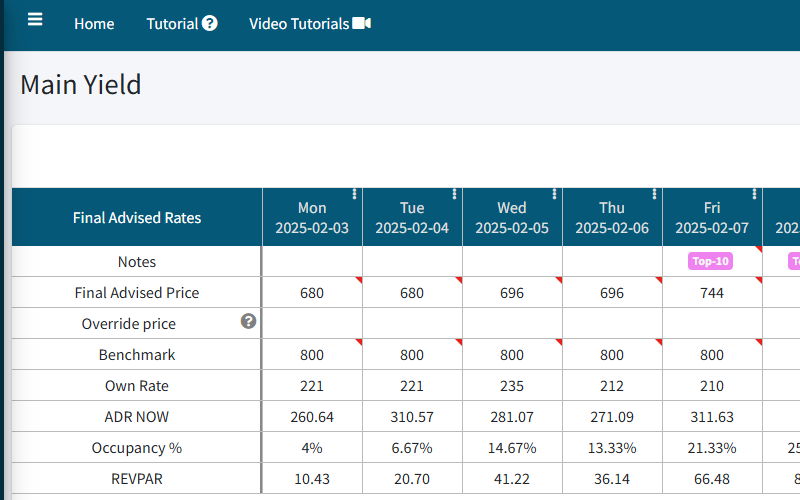The height and width of the screenshot is (500, 800).
Task: Open the hamburger sidebar menu
Action: pos(35,20)
